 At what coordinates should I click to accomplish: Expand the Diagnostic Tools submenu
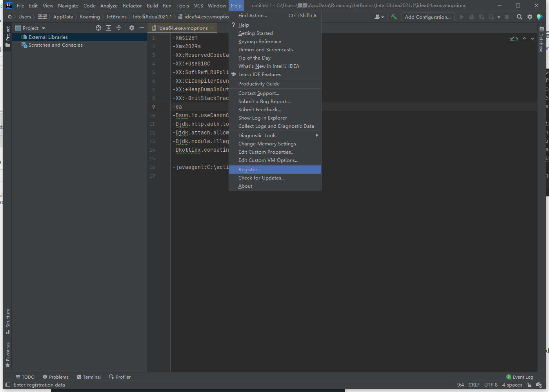coord(317,135)
